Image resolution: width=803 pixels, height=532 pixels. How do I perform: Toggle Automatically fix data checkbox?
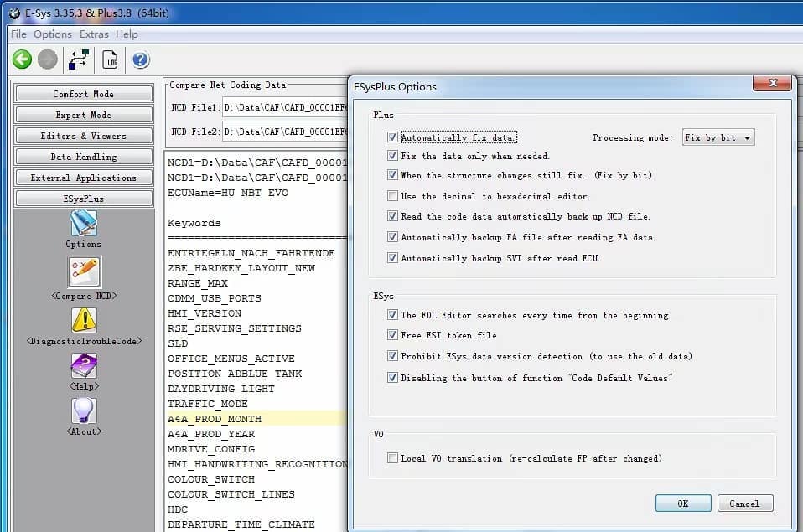pyautogui.click(x=392, y=137)
